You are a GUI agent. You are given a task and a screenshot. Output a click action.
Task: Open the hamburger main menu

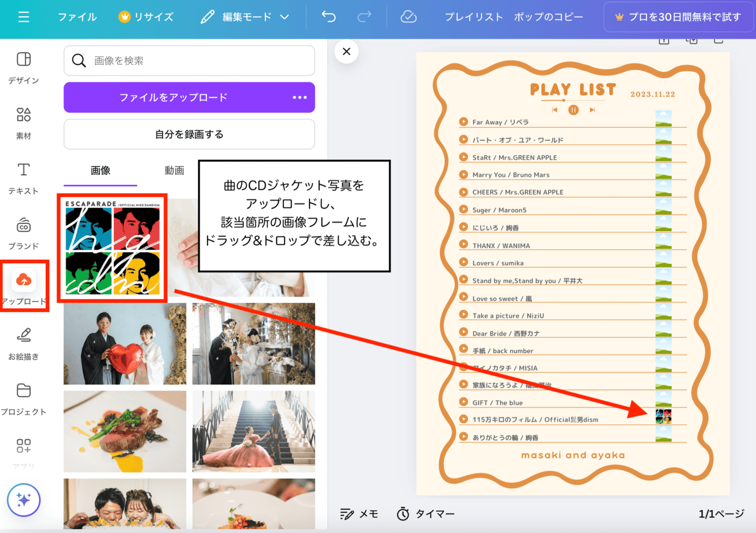(x=23, y=17)
